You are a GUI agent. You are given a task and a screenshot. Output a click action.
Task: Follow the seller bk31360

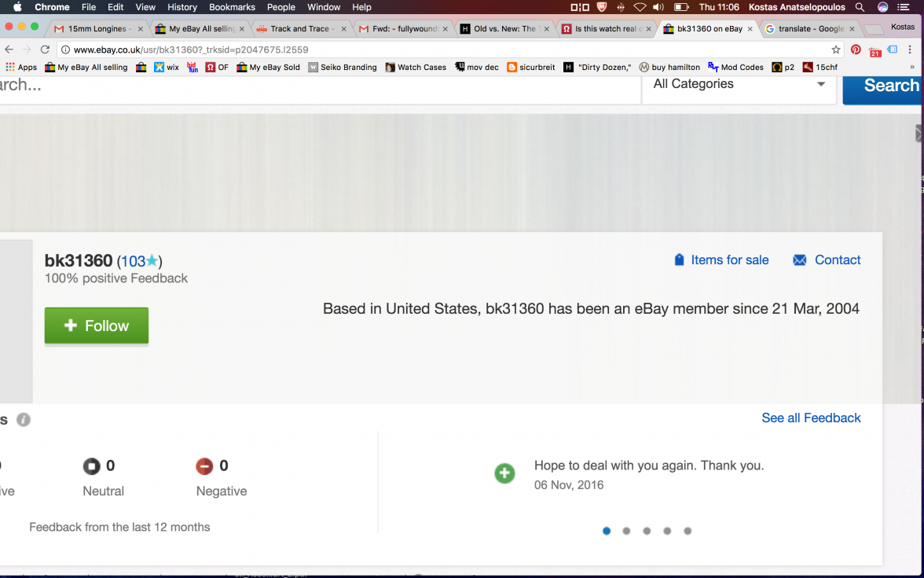(96, 325)
